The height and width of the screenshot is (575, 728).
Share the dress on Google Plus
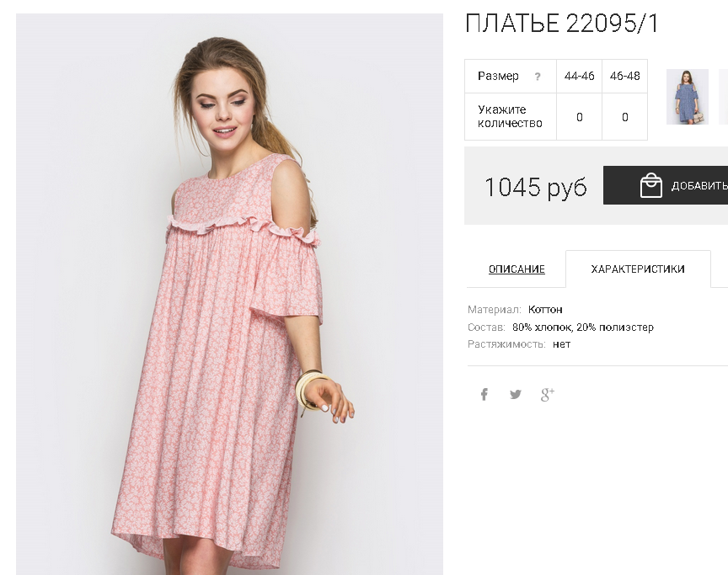[547, 394]
